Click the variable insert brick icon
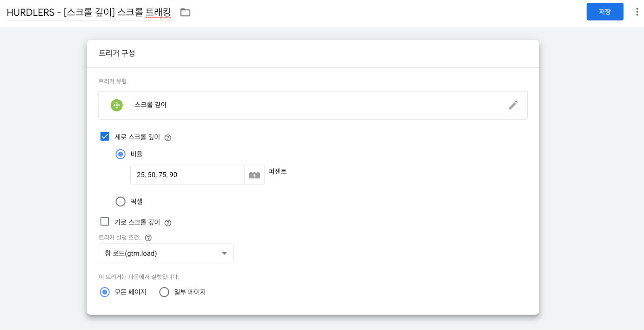Screen dimensions: 644x330 [x=254, y=175]
